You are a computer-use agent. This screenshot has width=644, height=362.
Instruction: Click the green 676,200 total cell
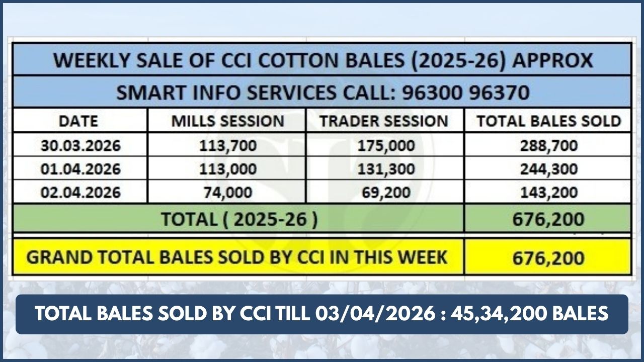(548, 220)
